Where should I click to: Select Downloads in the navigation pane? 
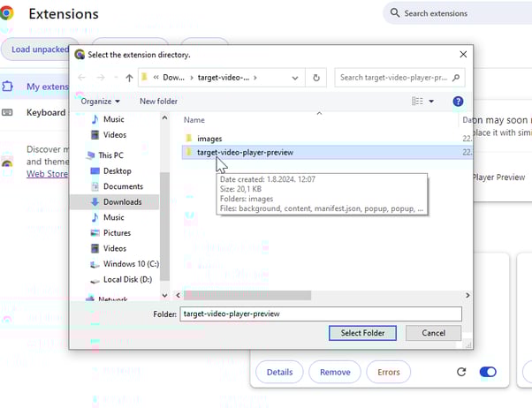[122, 202]
